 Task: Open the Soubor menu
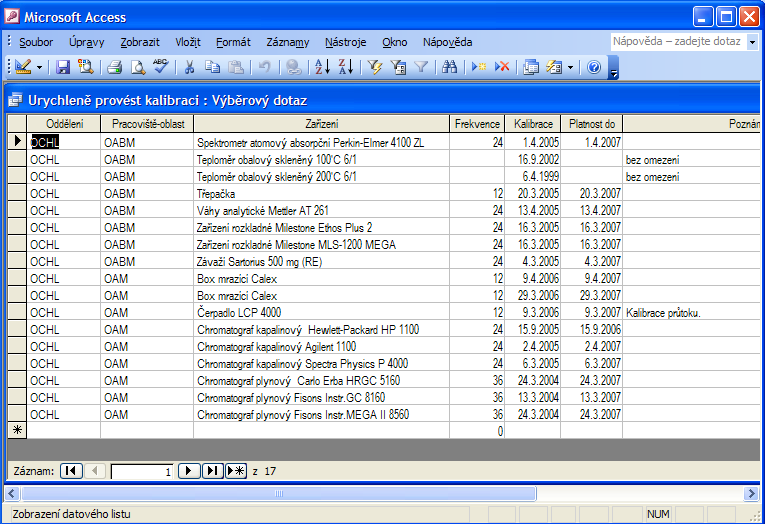(x=36, y=42)
